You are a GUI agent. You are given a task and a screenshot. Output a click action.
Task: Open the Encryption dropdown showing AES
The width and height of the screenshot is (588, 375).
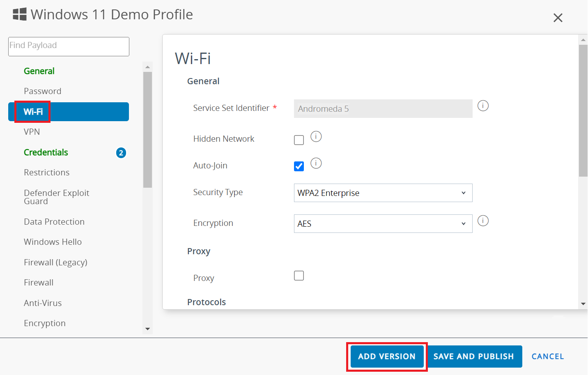[383, 224]
